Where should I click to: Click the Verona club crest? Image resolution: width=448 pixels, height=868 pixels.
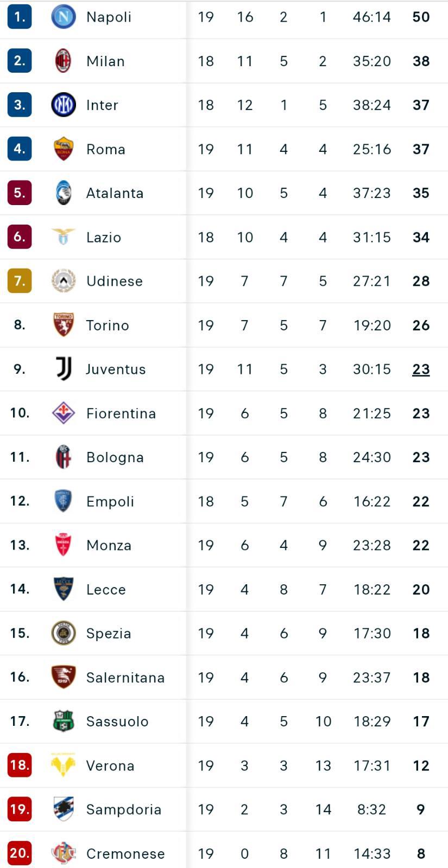63,765
